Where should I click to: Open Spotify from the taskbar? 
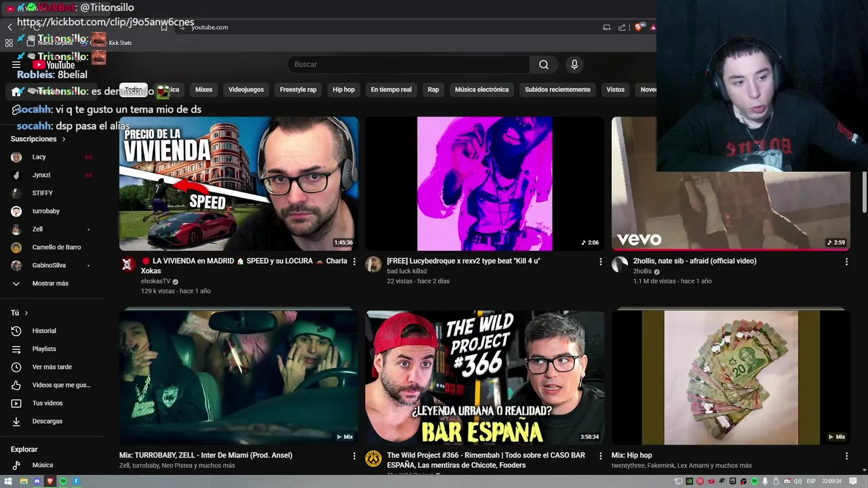64,481
